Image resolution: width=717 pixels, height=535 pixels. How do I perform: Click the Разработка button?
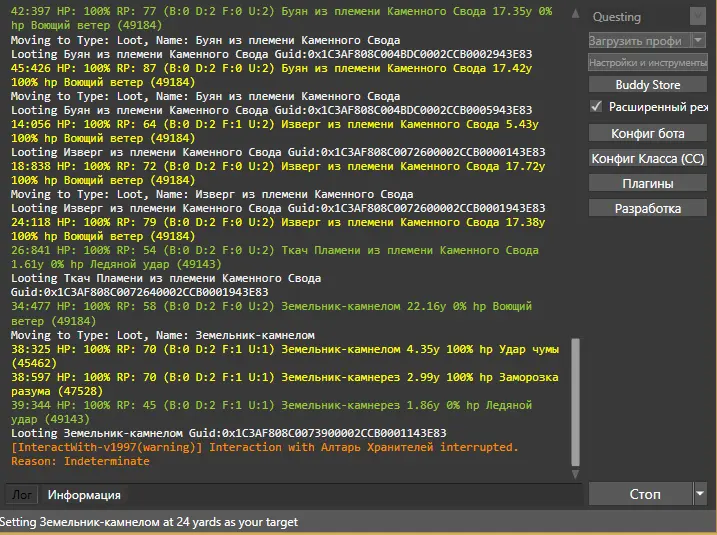click(x=648, y=208)
